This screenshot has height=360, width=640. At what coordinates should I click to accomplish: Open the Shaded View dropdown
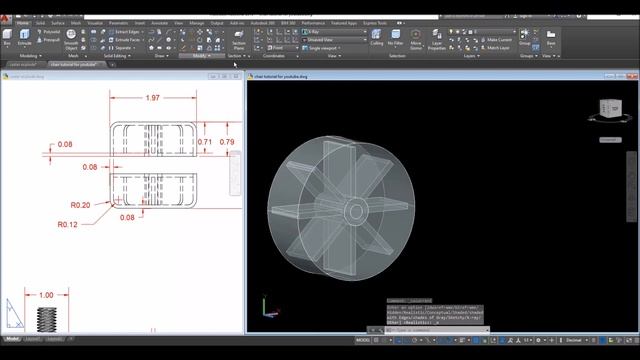point(334,40)
